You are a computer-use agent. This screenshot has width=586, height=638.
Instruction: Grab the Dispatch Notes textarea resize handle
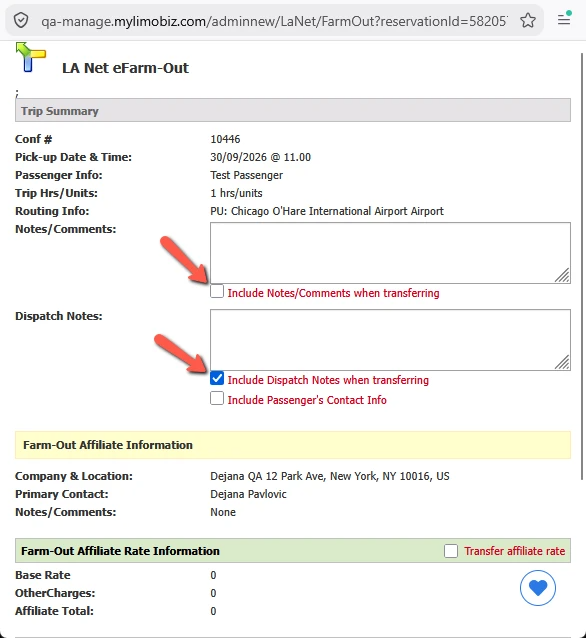(562, 362)
